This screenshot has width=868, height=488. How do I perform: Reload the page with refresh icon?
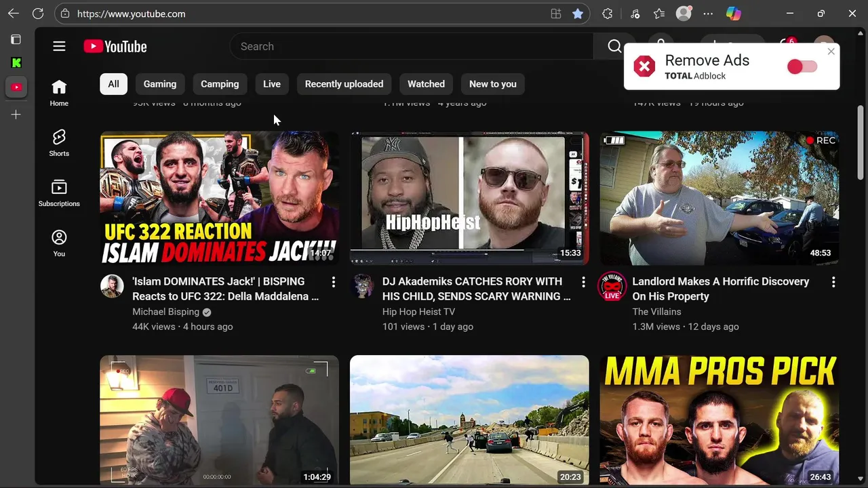pyautogui.click(x=38, y=14)
